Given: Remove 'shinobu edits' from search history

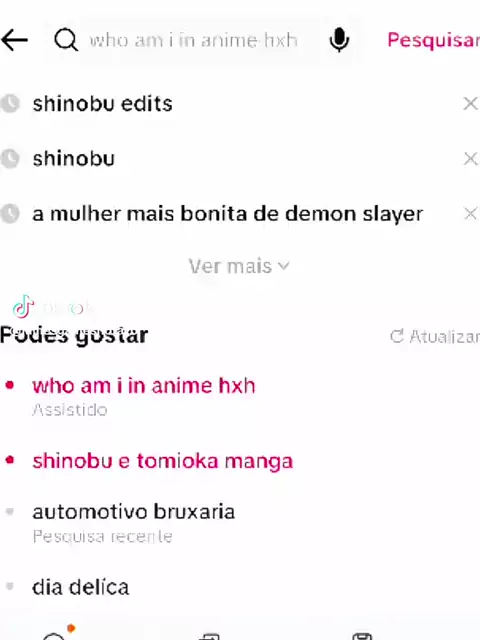Looking at the screenshot, I should coord(470,103).
